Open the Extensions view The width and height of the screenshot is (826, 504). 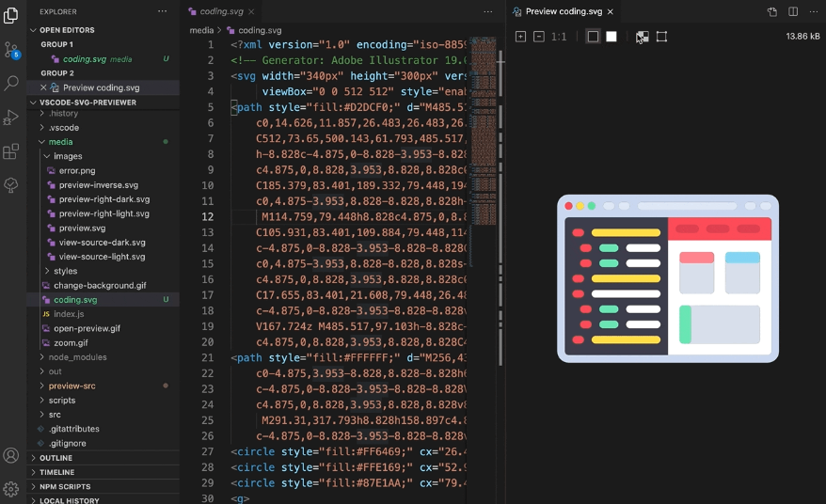click(10, 151)
